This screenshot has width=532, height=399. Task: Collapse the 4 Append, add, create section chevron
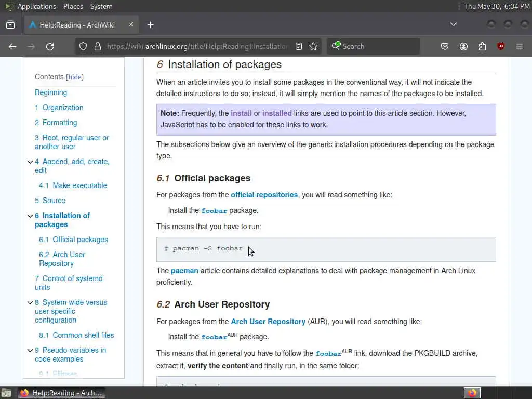click(x=30, y=162)
